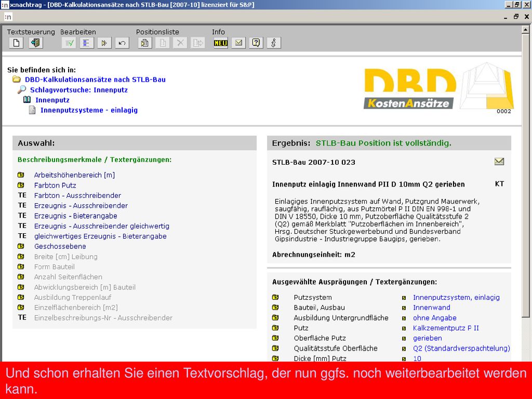
Task: Open Schlagwortsuche: Innenputz breadcrumb link
Action: (x=79, y=90)
